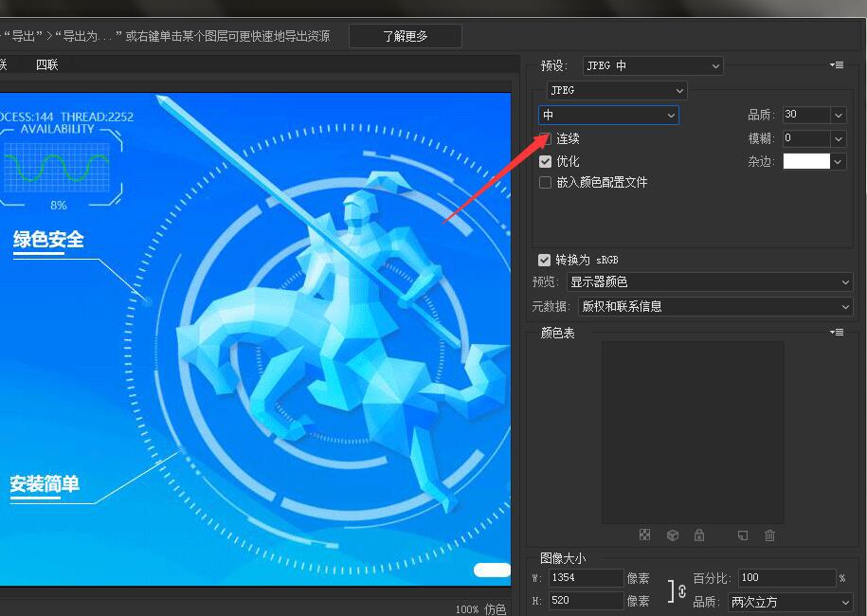Delete selected color with trash icon
This screenshot has width=867, height=616.
(x=769, y=535)
